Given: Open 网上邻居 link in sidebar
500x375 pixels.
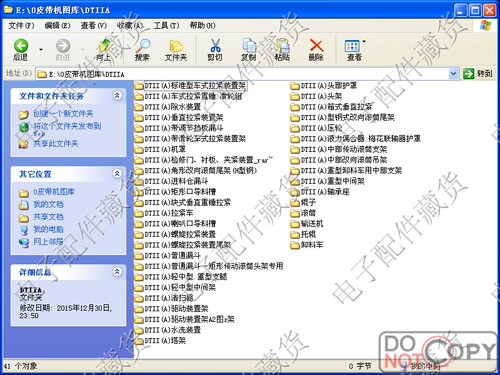Looking at the screenshot, I should (48, 242).
